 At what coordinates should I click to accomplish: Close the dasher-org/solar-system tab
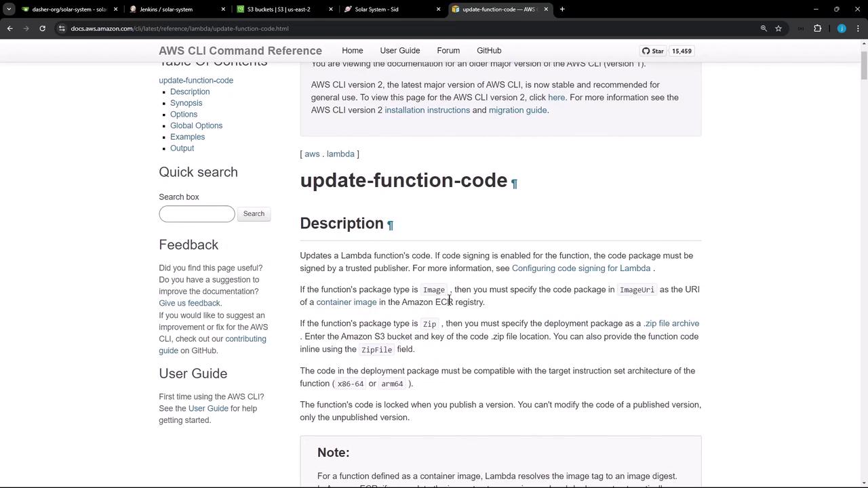116,9
